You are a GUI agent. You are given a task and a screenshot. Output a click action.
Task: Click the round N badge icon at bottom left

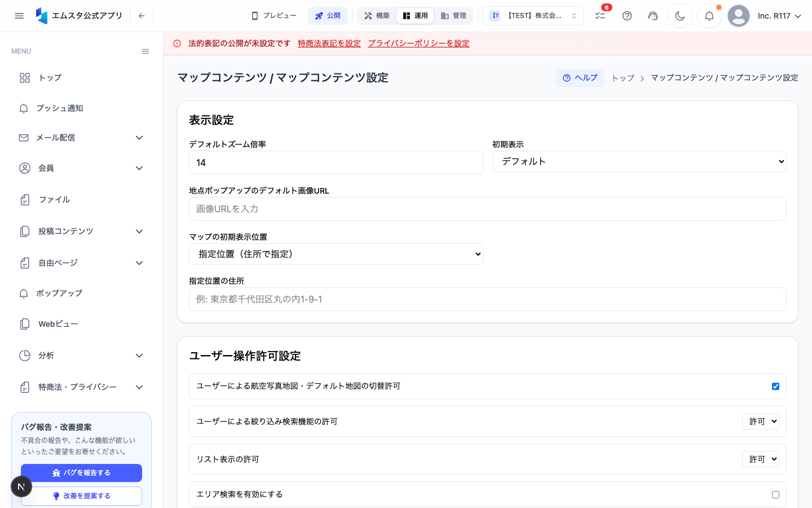click(x=21, y=487)
